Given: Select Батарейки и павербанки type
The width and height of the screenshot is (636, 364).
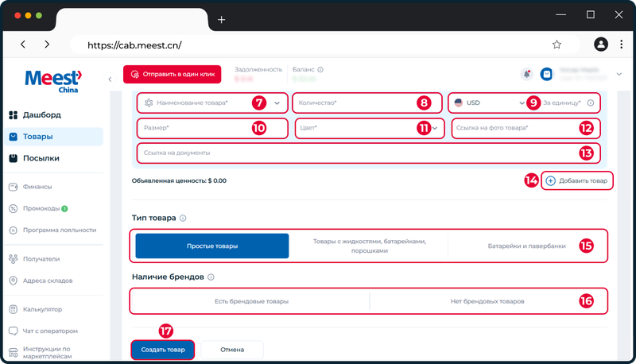Looking at the screenshot, I should point(526,246).
